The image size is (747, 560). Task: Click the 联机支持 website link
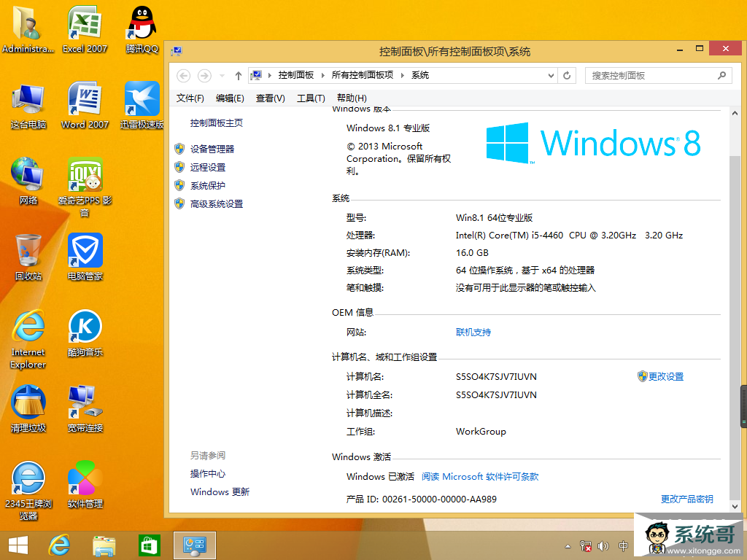(473, 332)
